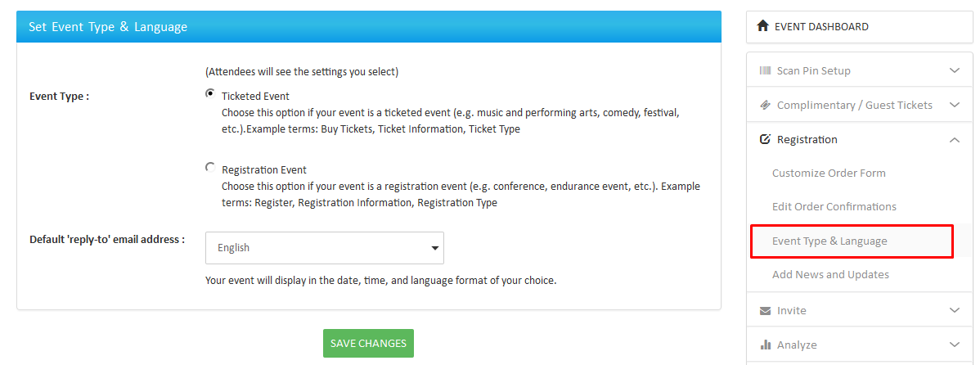
Task: Go to Edit Order Confirmations
Action: (834, 206)
